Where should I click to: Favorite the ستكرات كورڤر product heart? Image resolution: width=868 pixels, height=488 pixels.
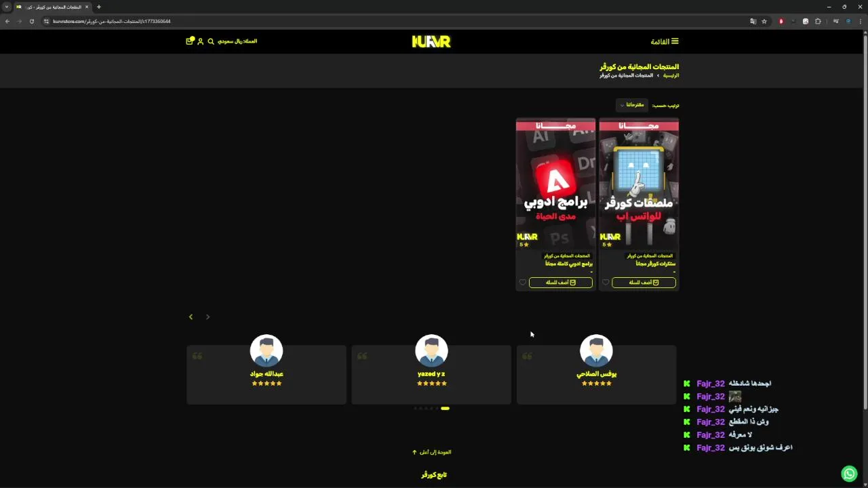(606, 283)
